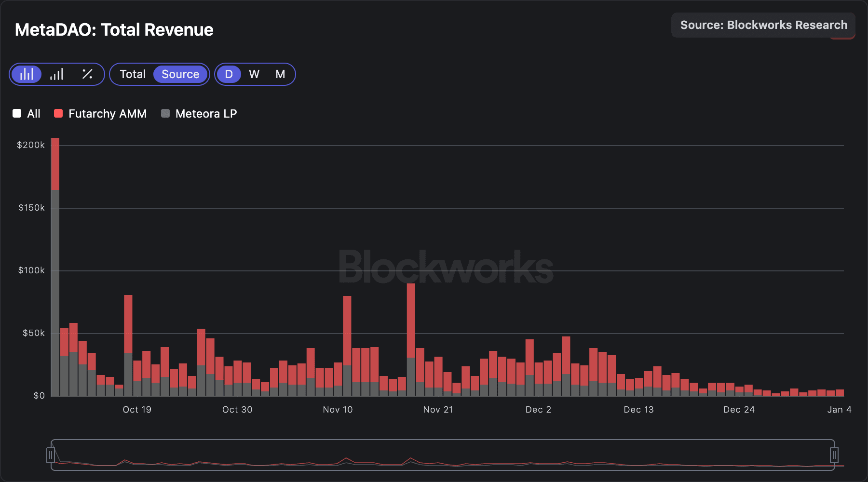Switch breakdown to Total
The image size is (868, 482).
click(133, 74)
